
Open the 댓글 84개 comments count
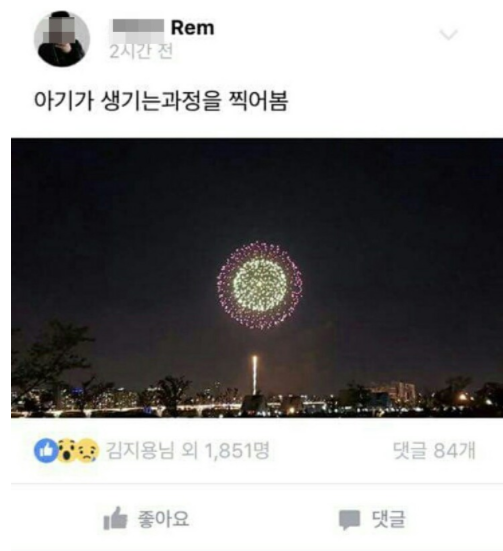click(x=434, y=450)
